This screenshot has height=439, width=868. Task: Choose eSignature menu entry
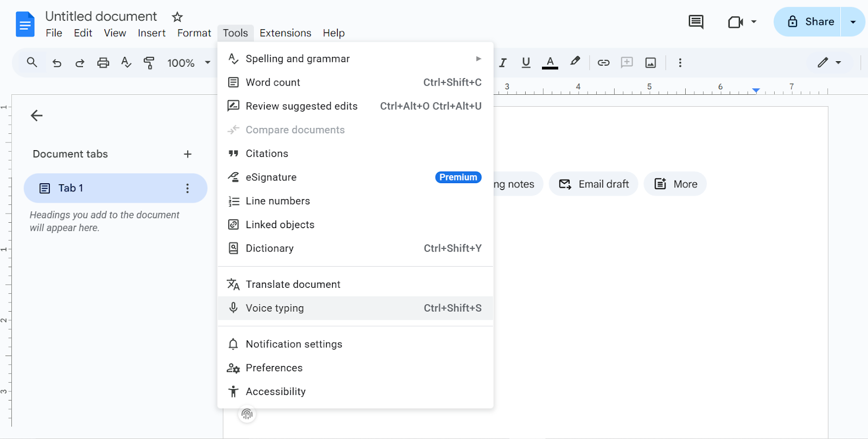(x=355, y=177)
